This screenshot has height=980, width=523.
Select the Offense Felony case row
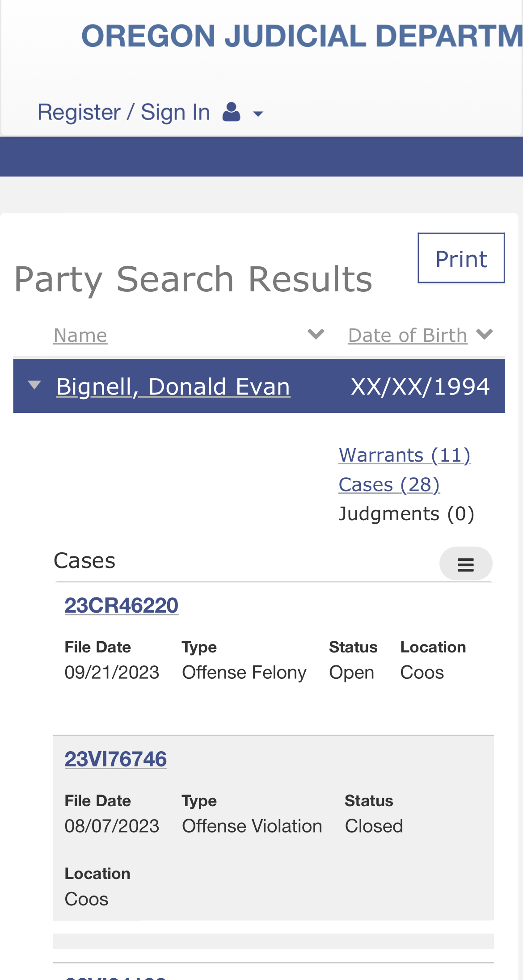click(x=274, y=659)
